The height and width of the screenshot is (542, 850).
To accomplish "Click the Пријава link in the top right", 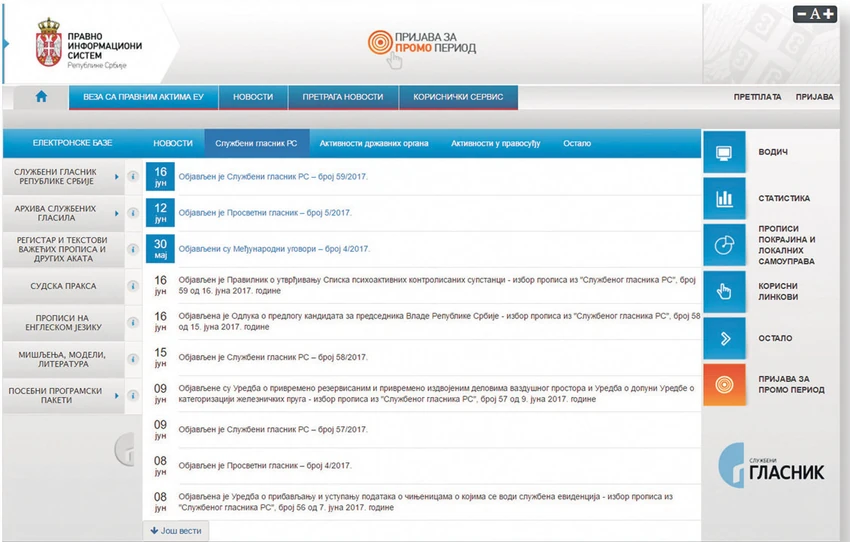I will click(814, 97).
